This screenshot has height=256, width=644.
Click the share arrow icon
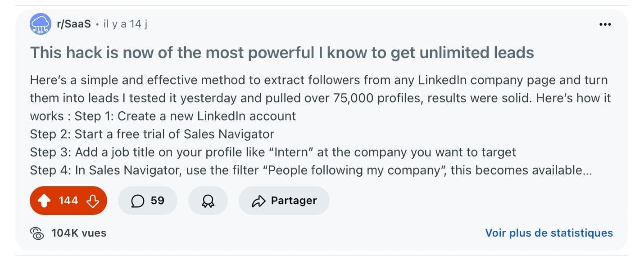pos(259,201)
